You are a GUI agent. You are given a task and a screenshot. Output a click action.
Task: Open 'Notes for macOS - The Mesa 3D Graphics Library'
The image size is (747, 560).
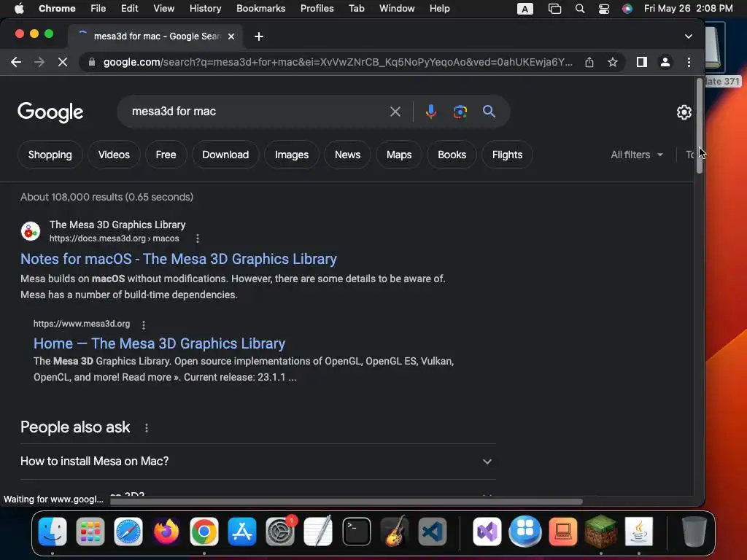click(x=179, y=259)
